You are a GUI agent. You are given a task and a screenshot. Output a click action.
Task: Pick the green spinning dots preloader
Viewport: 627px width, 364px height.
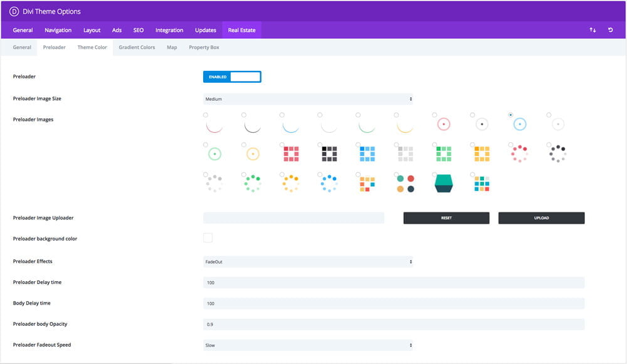pyautogui.click(x=253, y=184)
